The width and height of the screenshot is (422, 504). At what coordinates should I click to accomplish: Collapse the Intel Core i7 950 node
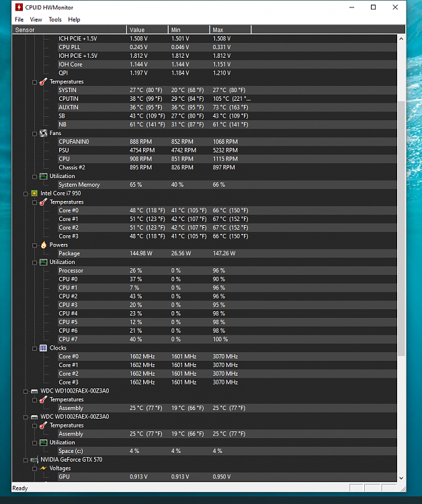pyautogui.click(x=26, y=194)
